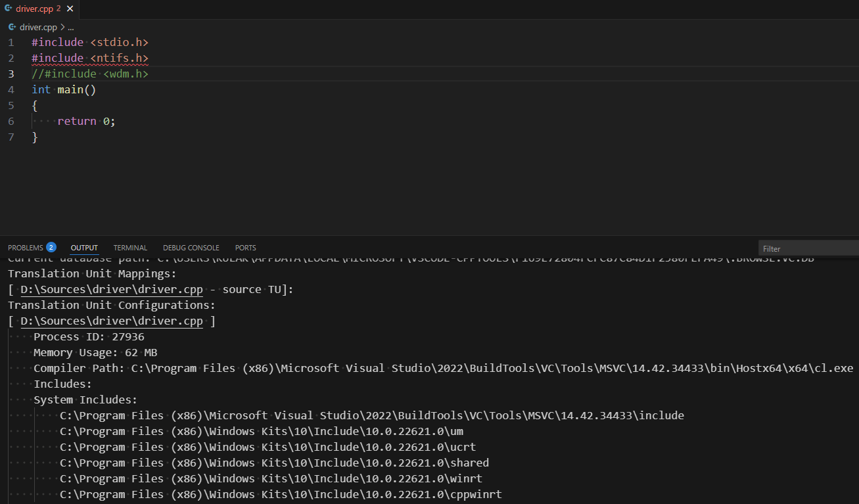Select the OUTPUT panel tab
This screenshot has width=859, height=504.
click(84, 248)
